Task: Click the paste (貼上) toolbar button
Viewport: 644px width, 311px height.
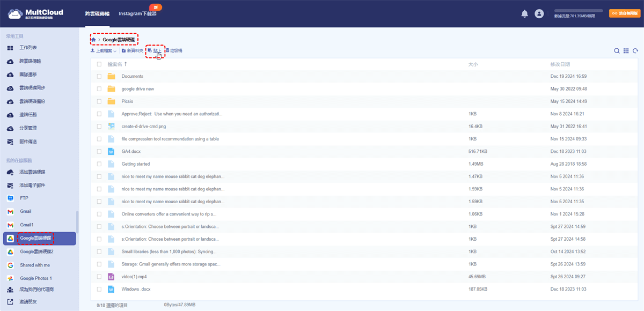Action: (x=155, y=50)
